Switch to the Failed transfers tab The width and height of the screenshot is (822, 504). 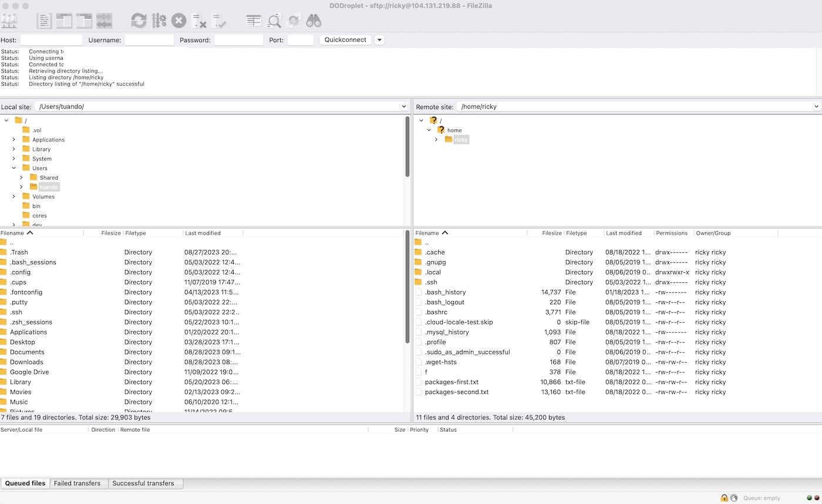click(x=77, y=483)
